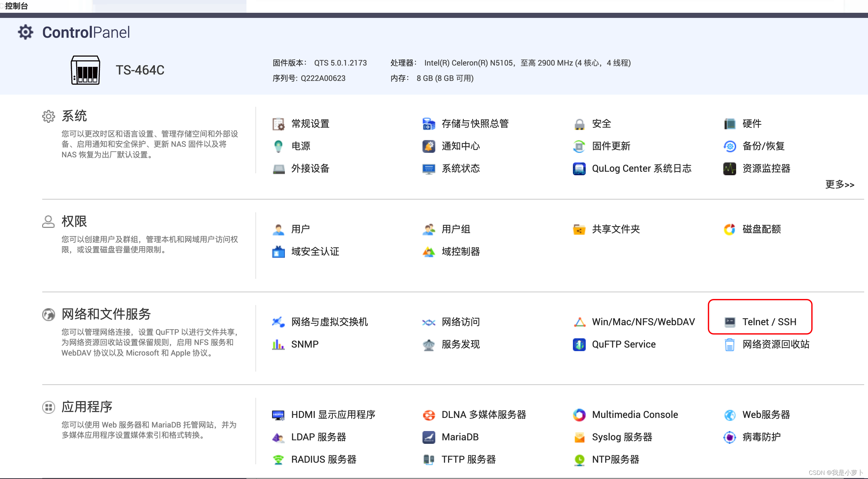
Task: Open the Firmware Update (固件更新) icon
Action: [x=579, y=146]
